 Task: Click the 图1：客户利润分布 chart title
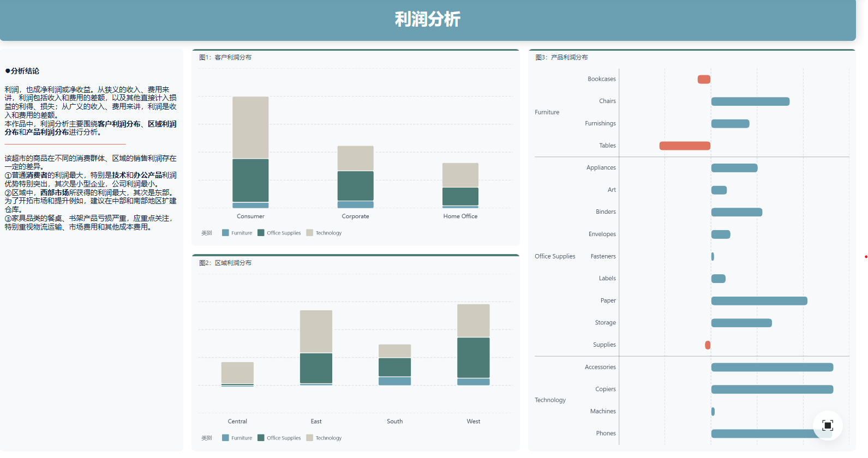click(x=225, y=57)
